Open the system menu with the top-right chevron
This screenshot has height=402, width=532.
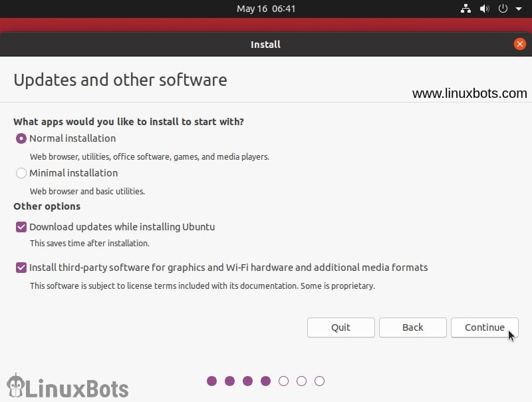click(517, 9)
